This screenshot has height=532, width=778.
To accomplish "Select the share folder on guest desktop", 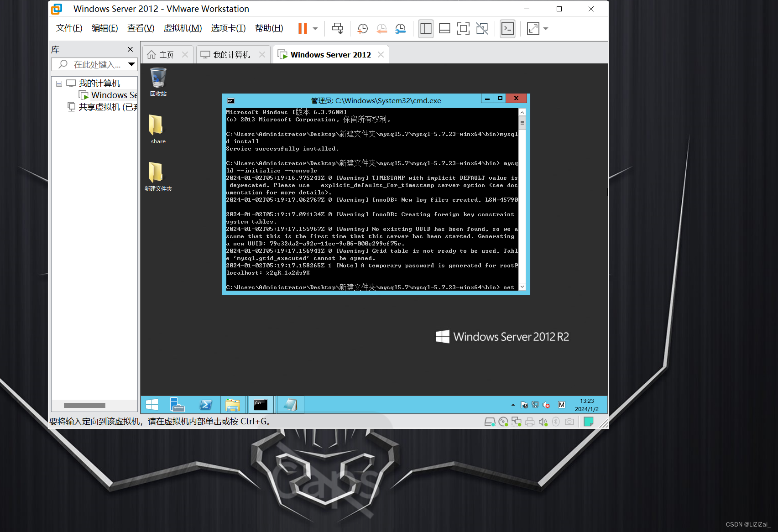I will 158,129.
